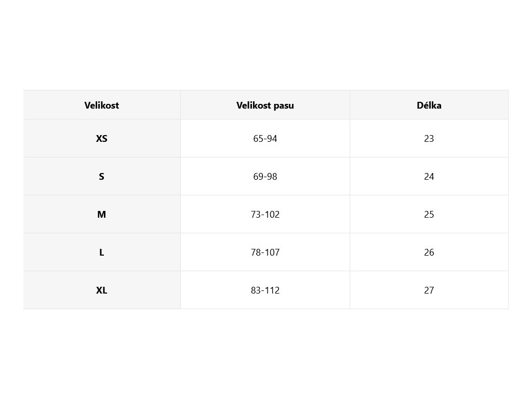Click the length value 24

(x=429, y=177)
